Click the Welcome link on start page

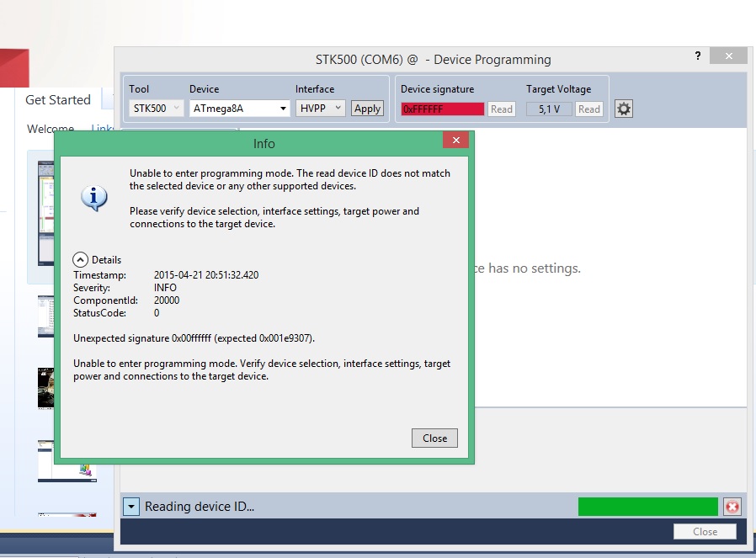coord(51,130)
